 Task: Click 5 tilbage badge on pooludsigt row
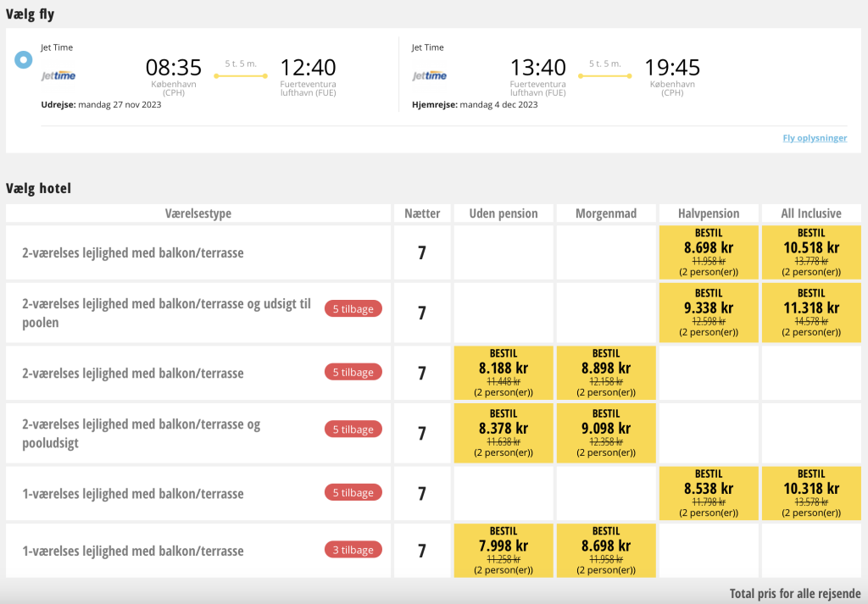(x=353, y=429)
